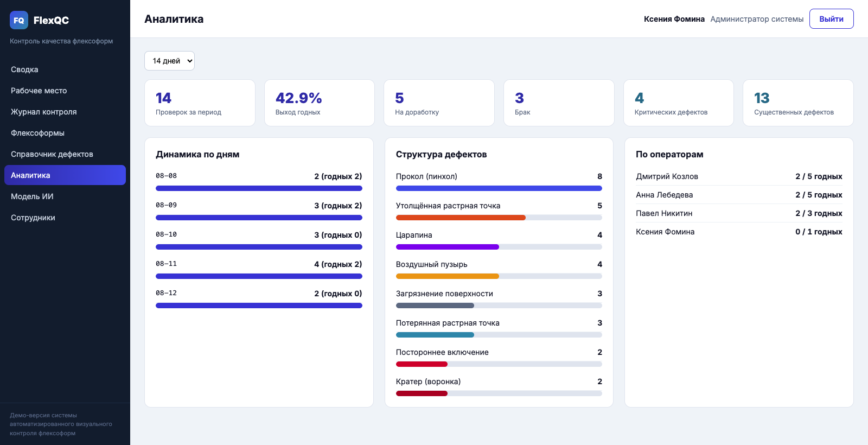
Task: Click the 08-09 day progress bar
Action: pyautogui.click(x=259, y=218)
